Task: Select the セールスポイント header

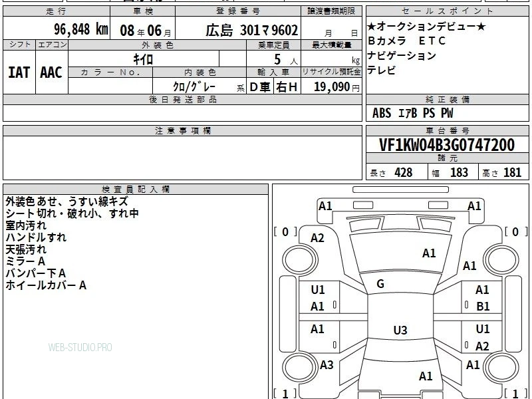Action: point(447,11)
